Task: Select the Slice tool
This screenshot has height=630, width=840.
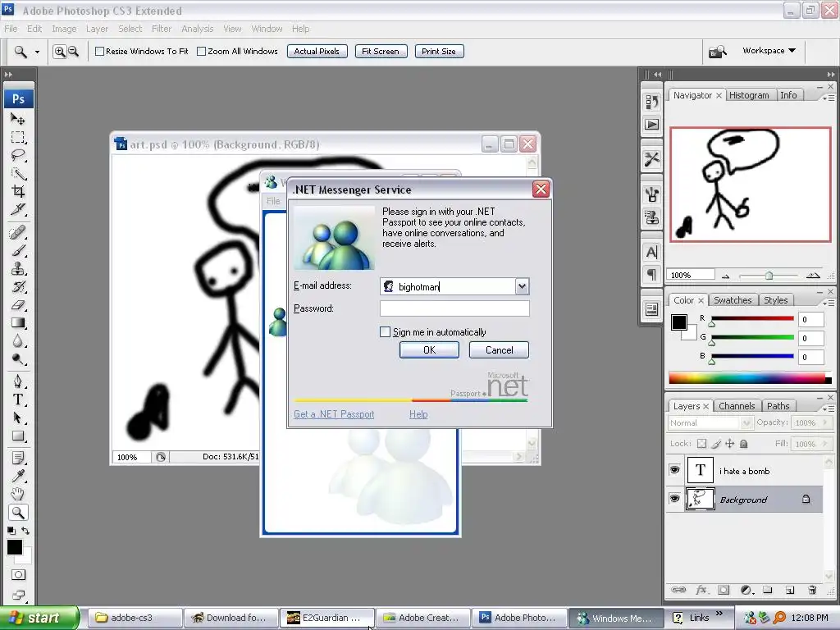Action: coord(18,209)
